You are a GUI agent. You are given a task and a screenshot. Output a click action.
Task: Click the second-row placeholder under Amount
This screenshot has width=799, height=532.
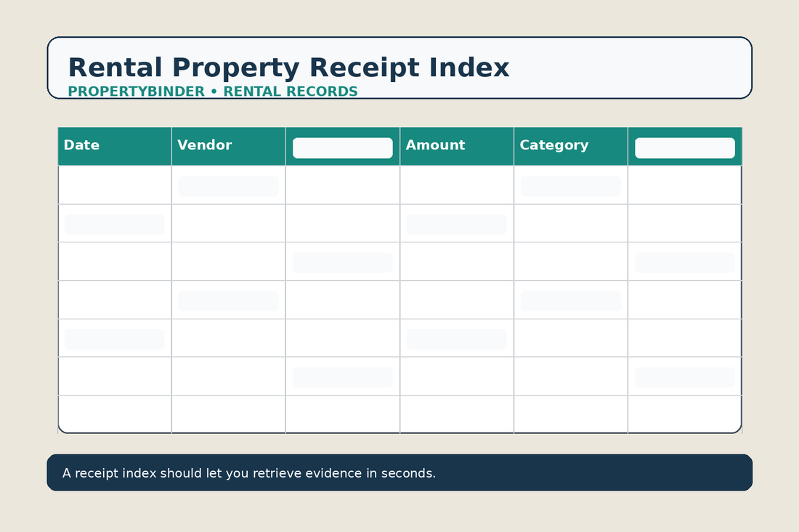click(457, 224)
